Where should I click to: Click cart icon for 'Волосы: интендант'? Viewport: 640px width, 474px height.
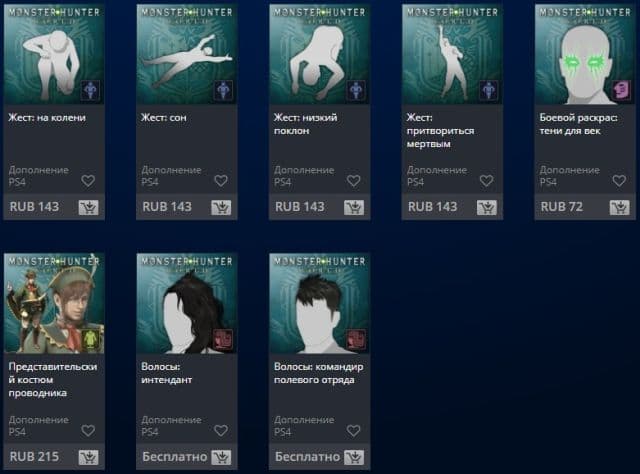tap(221, 457)
